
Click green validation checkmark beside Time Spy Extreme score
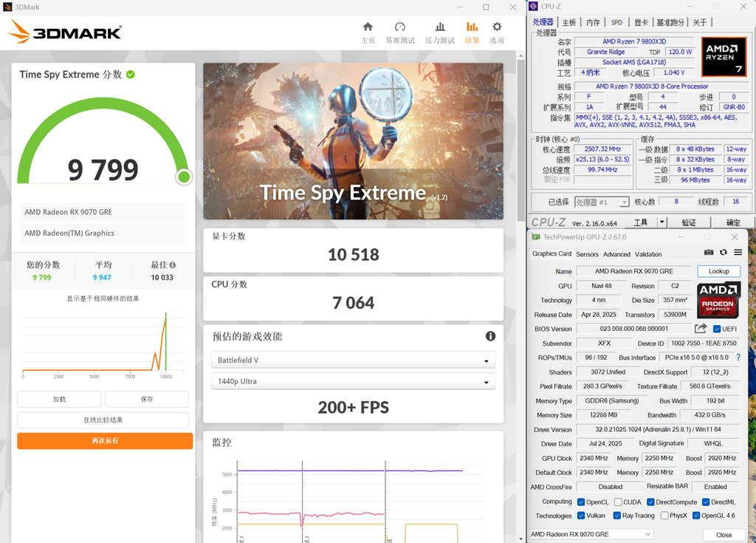(x=131, y=75)
